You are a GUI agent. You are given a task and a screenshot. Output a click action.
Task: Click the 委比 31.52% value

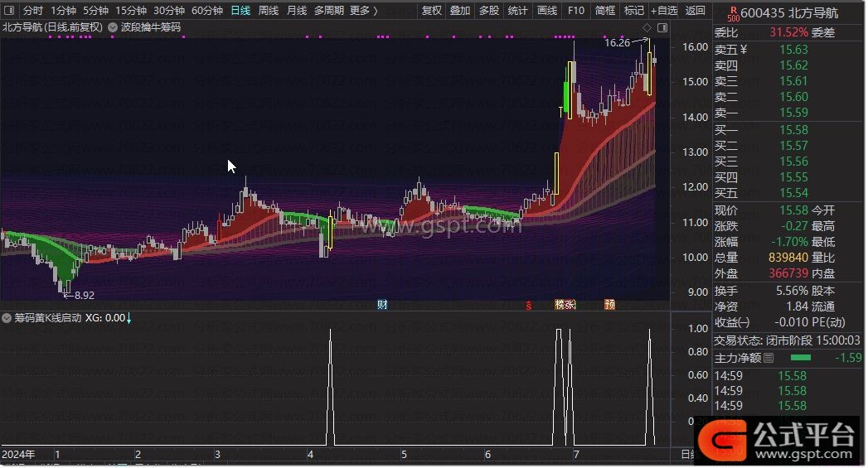coord(789,32)
